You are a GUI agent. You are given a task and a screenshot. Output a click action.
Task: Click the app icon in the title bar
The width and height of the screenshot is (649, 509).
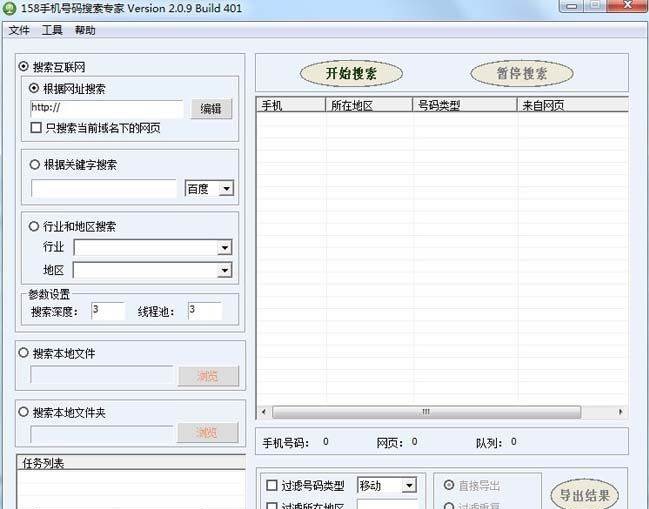pos(9,8)
